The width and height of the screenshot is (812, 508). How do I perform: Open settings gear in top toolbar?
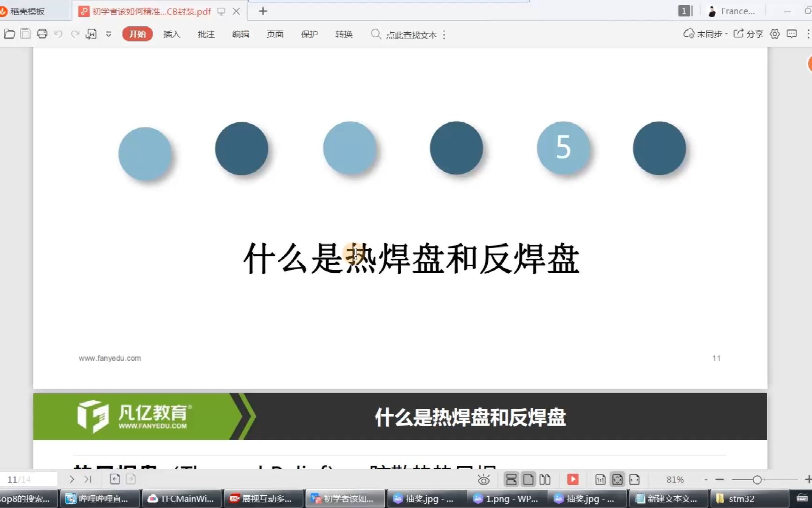[x=775, y=34]
